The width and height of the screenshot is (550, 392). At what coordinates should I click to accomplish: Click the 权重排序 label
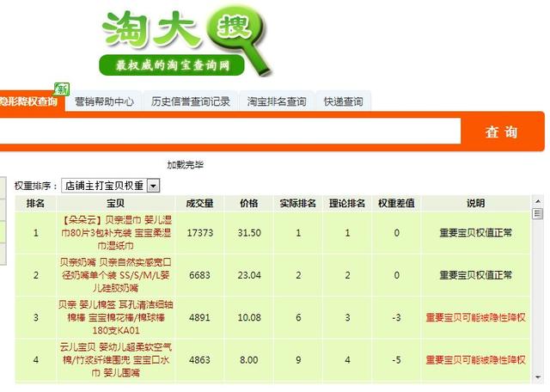(x=35, y=186)
